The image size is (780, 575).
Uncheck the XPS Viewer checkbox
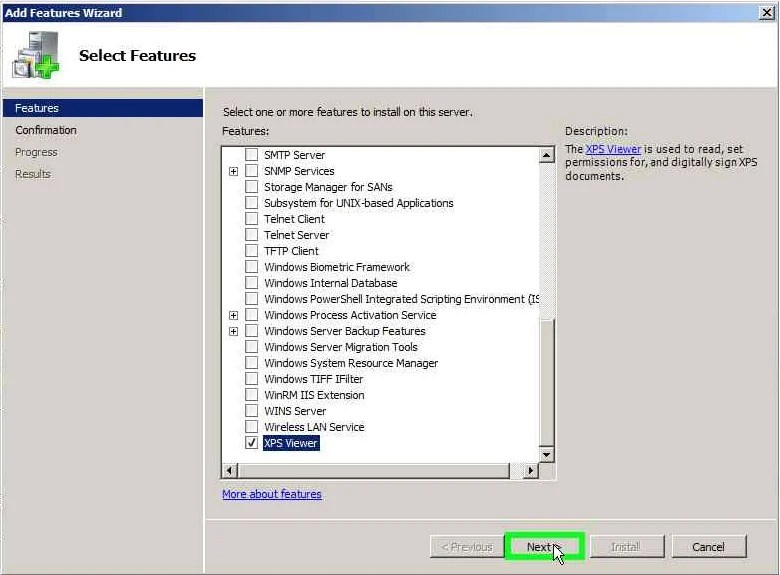(252, 443)
